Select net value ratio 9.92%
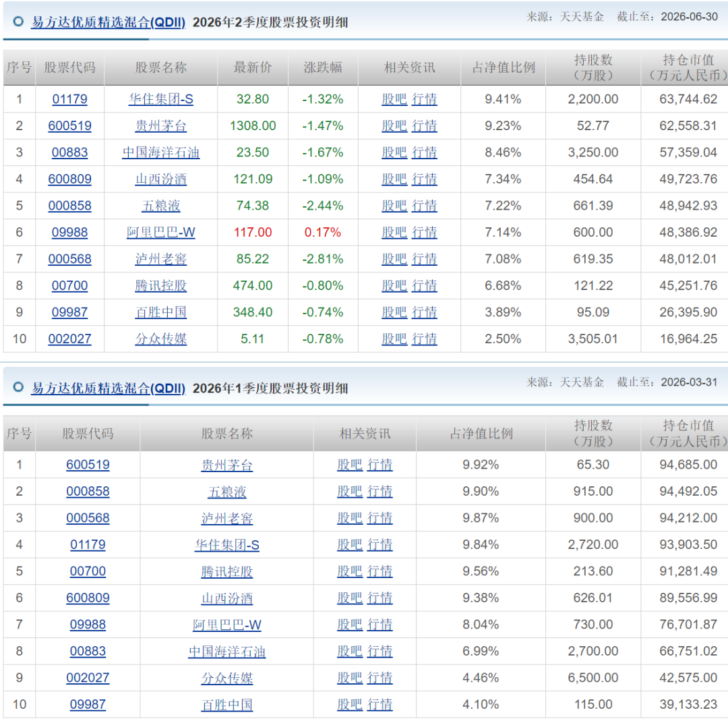This screenshot has height=723, width=728. click(481, 465)
